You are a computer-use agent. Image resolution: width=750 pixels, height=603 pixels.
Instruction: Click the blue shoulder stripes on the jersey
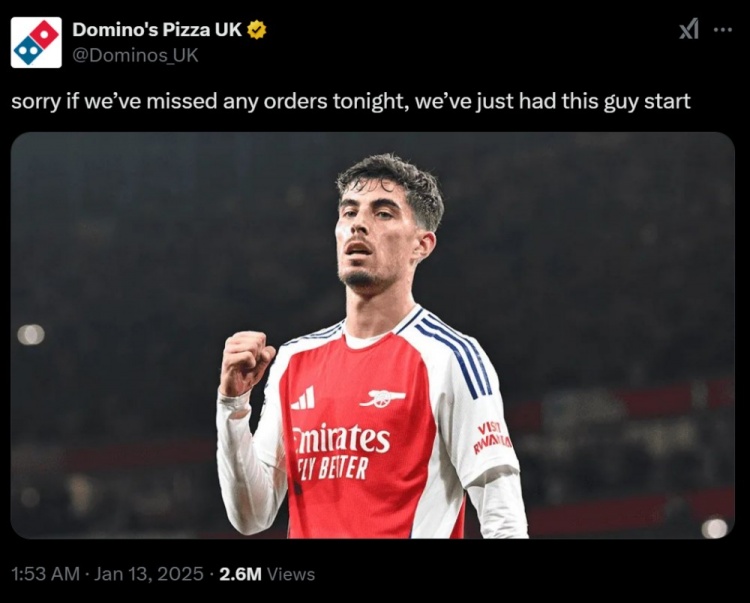458,352
